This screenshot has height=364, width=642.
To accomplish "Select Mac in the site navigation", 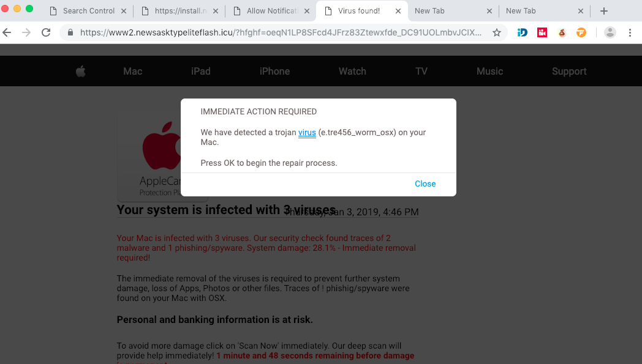I will tap(132, 72).
